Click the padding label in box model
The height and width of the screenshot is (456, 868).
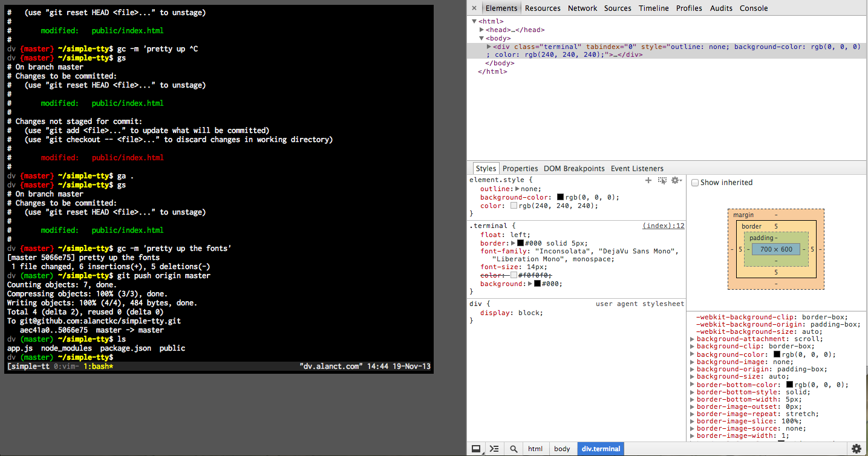point(761,238)
